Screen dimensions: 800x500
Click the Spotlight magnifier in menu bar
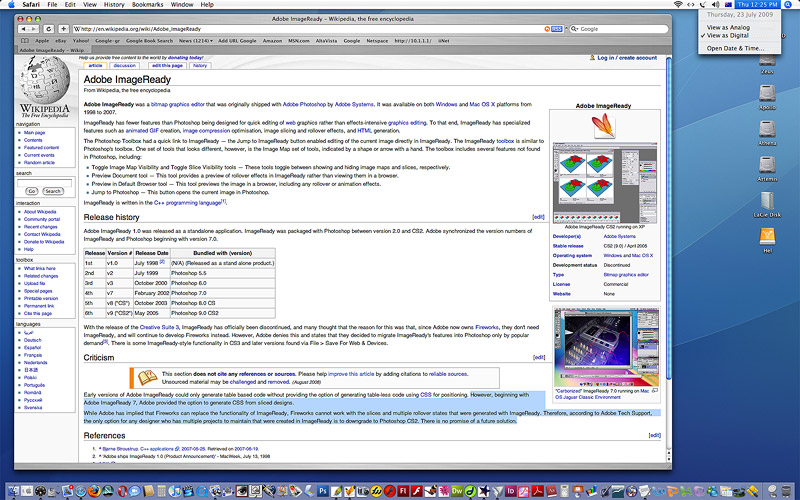coord(787,5)
